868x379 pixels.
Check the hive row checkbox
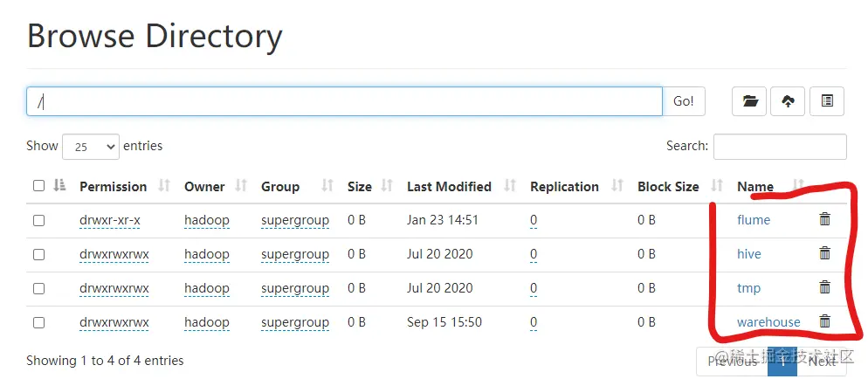[x=38, y=254]
